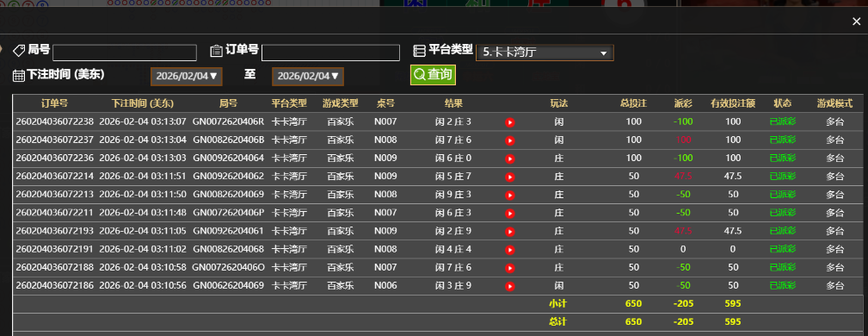This screenshot has width=868, height=336.
Task: Click the clipboard icon beside 订单号
Action: click(217, 51)
